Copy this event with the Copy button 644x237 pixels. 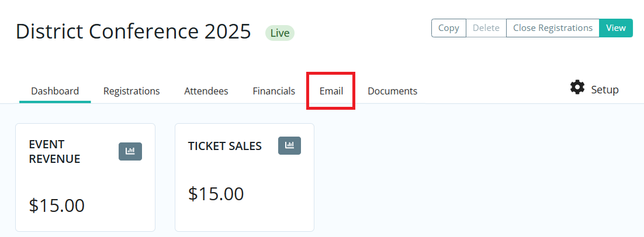point(448,28)
